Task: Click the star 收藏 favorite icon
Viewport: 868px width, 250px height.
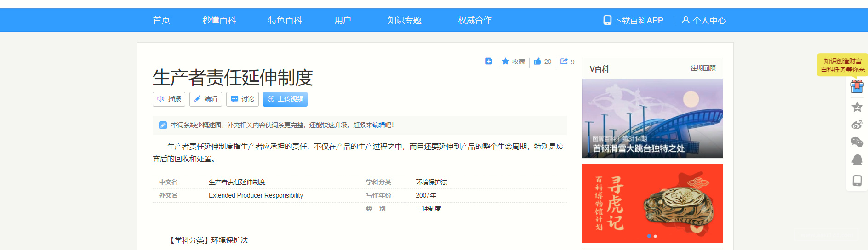Action: tap(506, 61)
